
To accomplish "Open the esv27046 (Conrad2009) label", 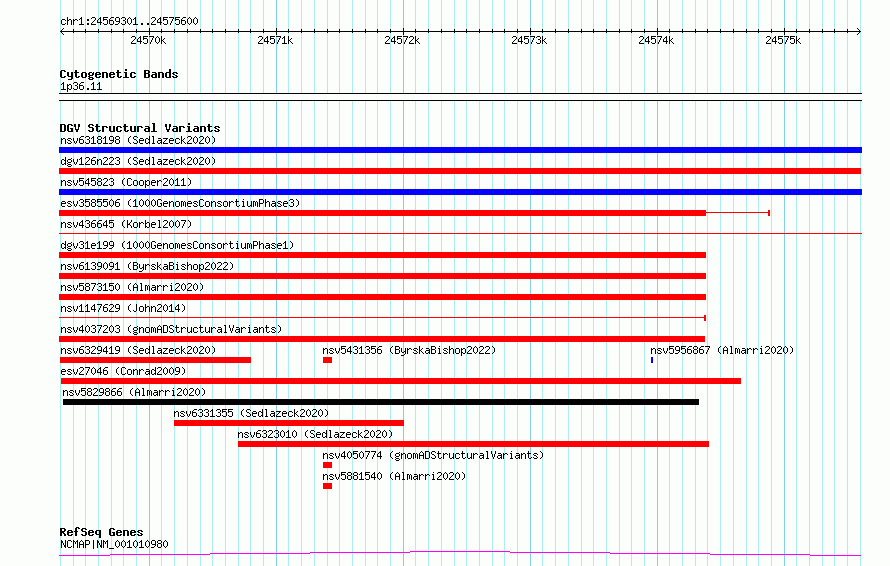I will pos(123,371).
